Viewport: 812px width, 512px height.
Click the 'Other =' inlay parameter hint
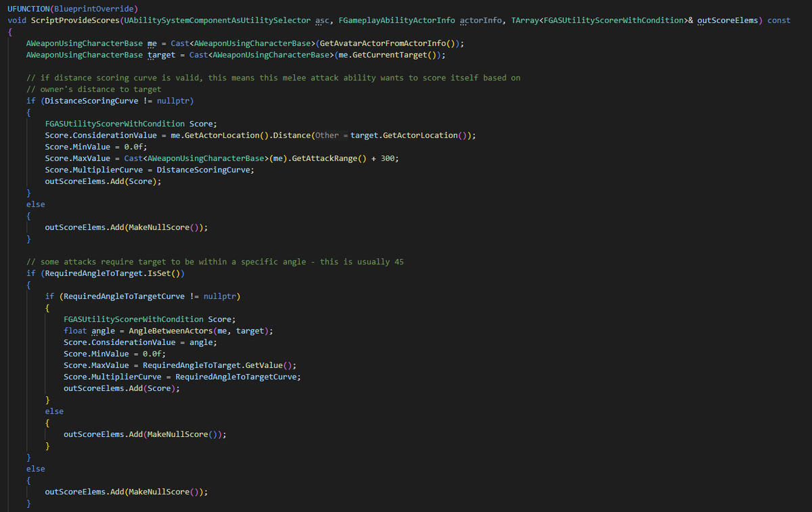pos(332,135)
